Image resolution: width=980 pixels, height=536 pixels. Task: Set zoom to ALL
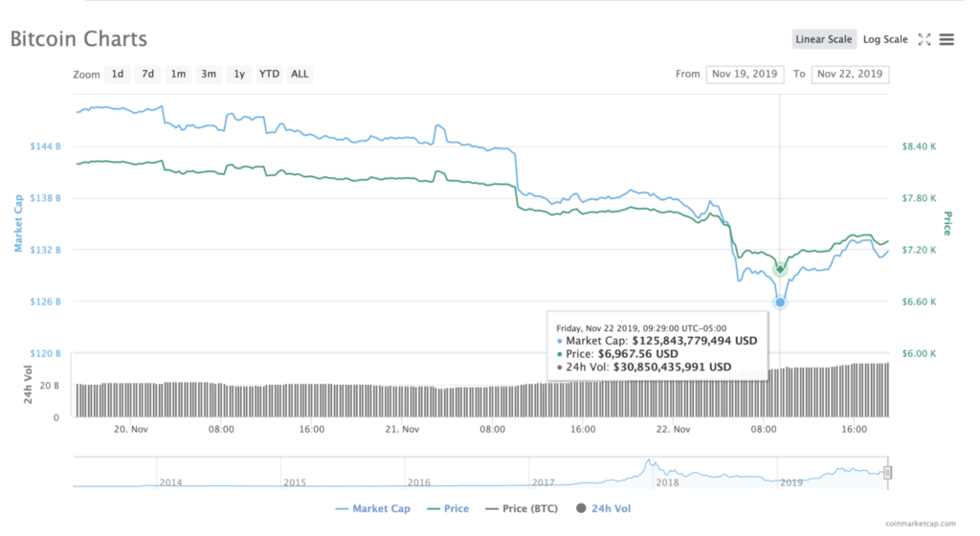300,74
